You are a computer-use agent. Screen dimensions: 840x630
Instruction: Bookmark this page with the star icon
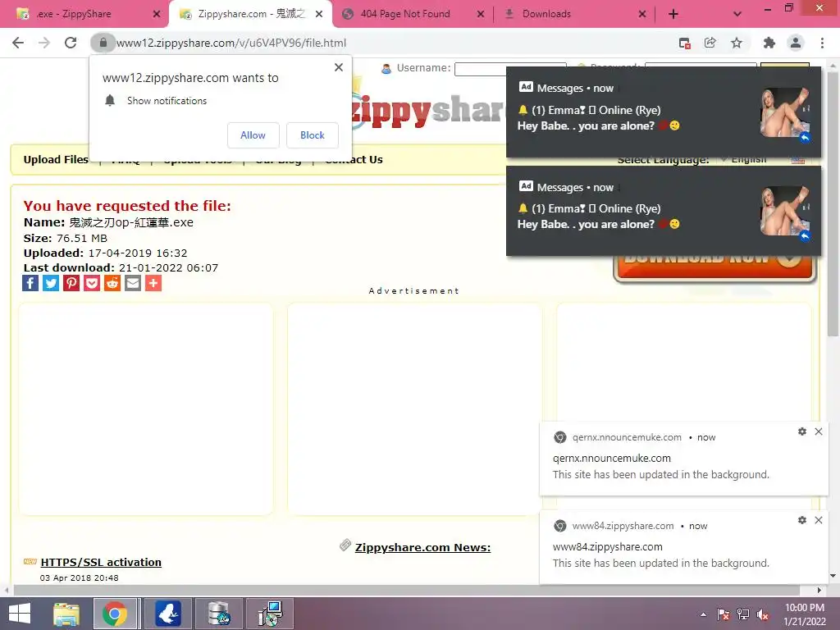click(x=737, y=43)
